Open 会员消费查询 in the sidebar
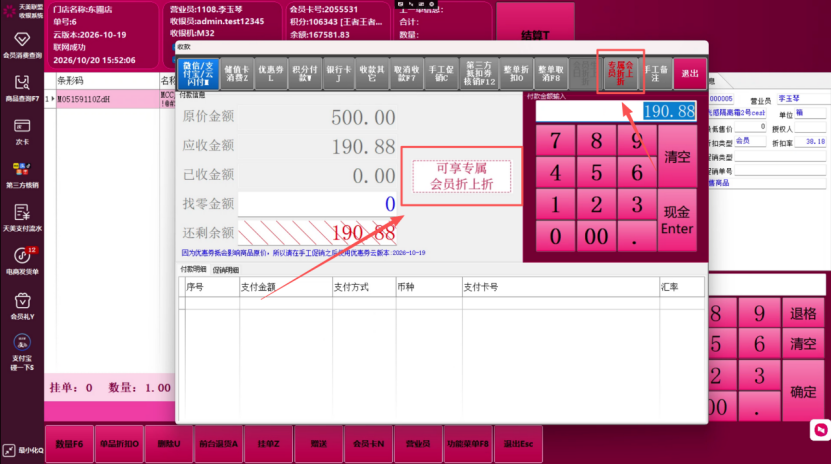The width and height of the screenshot is (831, 464). [x=22, y=45]
